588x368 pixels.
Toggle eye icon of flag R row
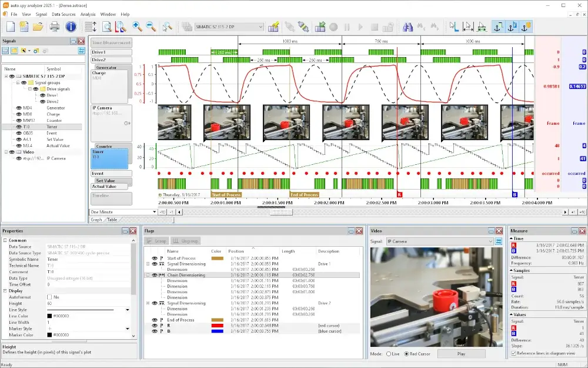[155, 326]
